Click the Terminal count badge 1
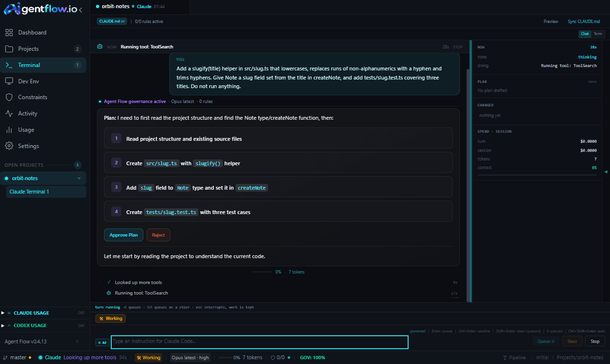Image resolution: width=610 pixels, height=364 pixels. click(x=78, y=65)
